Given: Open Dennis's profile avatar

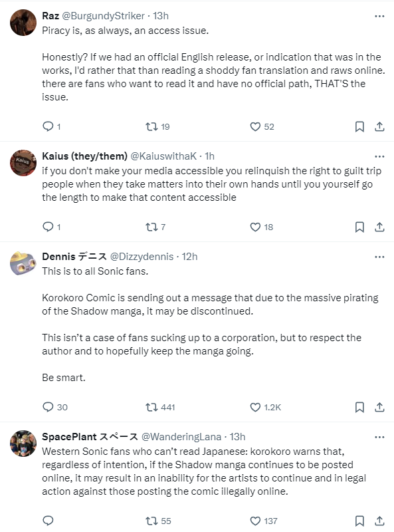Looking at the screenshot, I should point(23,263).
